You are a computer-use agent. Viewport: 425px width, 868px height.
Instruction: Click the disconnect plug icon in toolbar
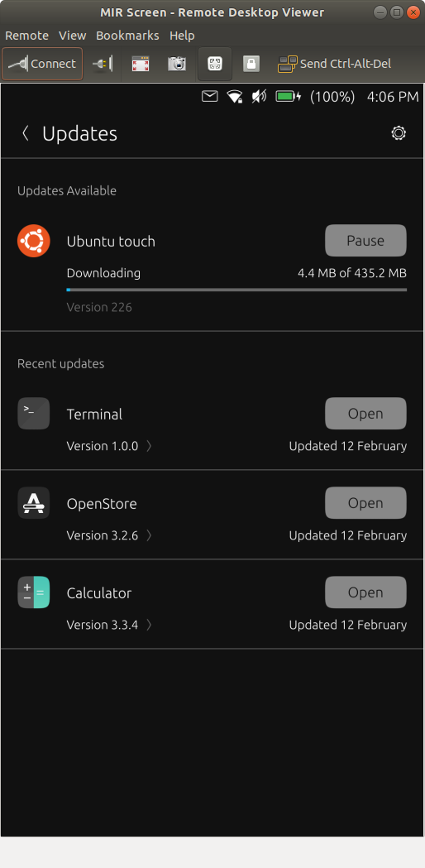tap(103, 65)
